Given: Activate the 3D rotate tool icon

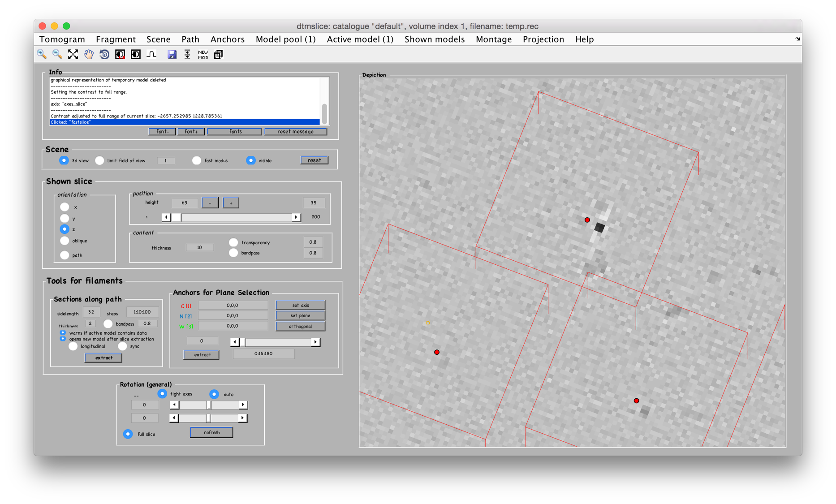Looking at the screenshot, I should (104, 55).
